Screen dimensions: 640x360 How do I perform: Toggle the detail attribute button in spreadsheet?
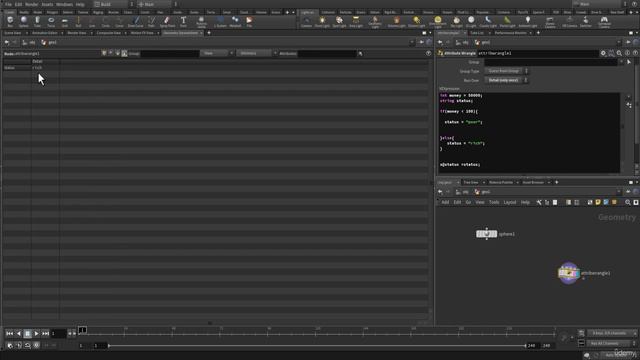pyautogui.click(x=124, y=53)
